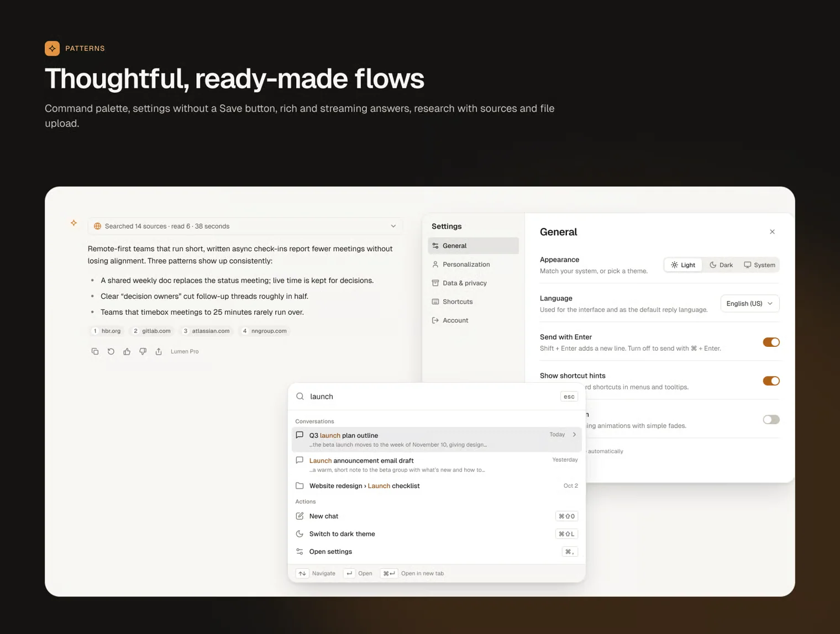The image size is (840, 634).
Task: Turn off the Show shortcut hints switch
Action: [x=771, y=381]
